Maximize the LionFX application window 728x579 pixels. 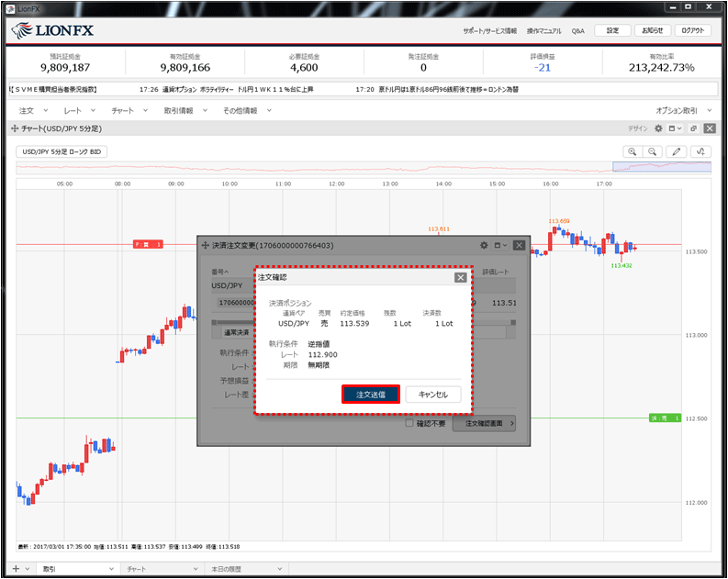(x=689, y=6)
